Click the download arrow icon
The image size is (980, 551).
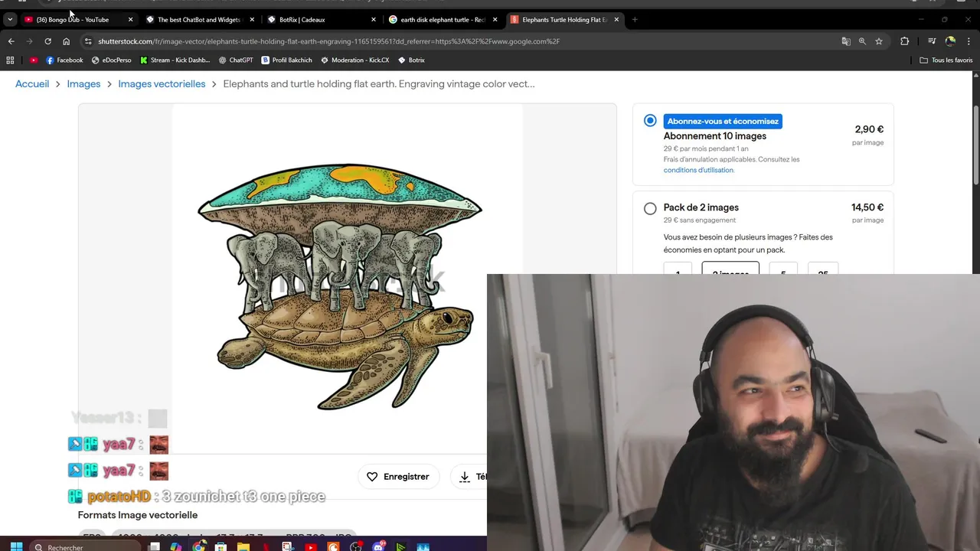tap(464, 477)
